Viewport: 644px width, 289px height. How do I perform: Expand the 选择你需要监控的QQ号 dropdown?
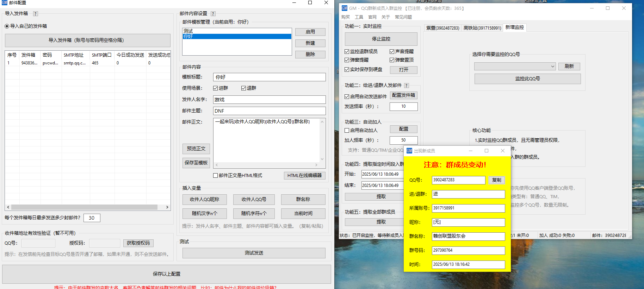click(552, 67)
